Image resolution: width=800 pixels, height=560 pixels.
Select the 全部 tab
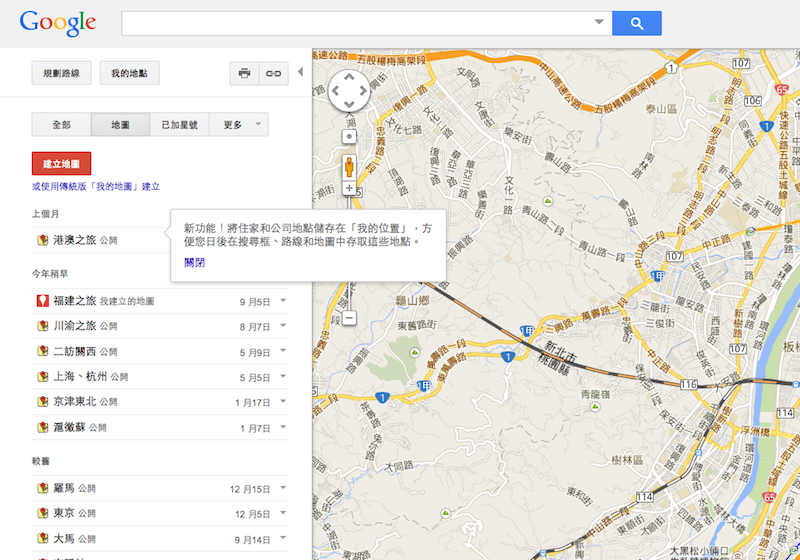tap(61, 124)
